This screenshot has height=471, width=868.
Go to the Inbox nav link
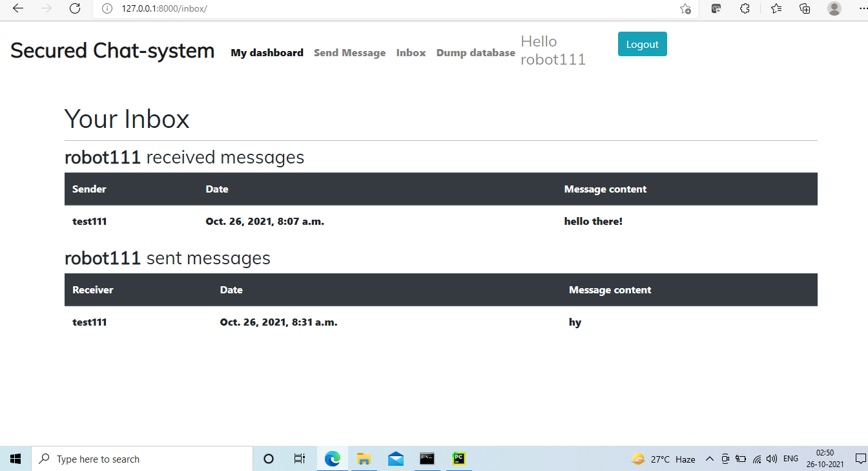point(411,53)
